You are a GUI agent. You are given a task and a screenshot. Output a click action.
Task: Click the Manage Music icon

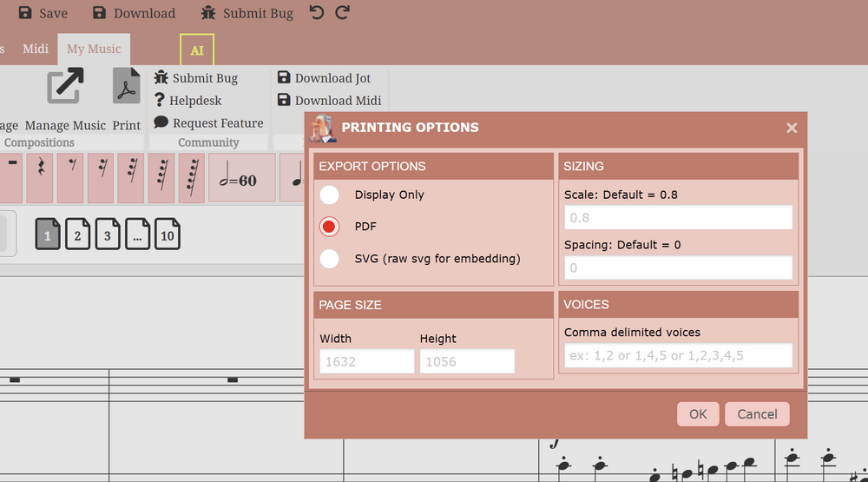pos(65,87)
